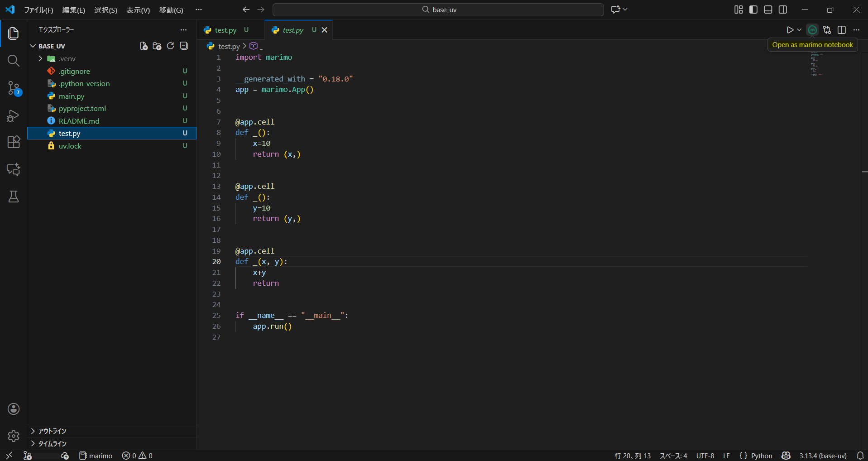Expand the .venv folder
This screenshot has width=868, height=461.
coord(40,58)
